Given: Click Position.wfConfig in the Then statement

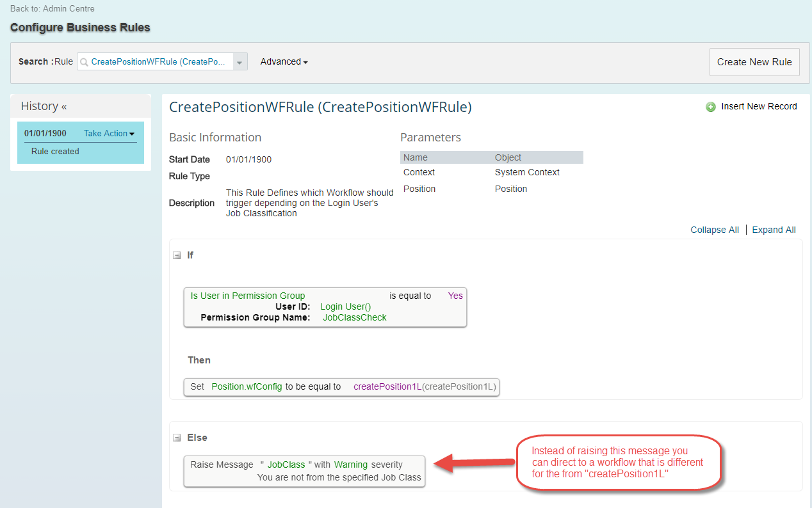Looking at the screenshot, I should point(247,386).
